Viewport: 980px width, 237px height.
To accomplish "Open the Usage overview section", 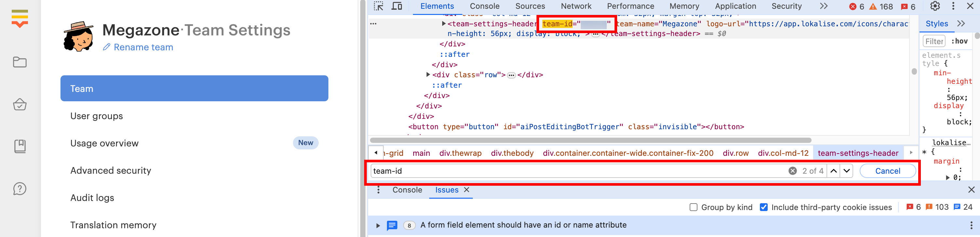I will tap(104, 143).
